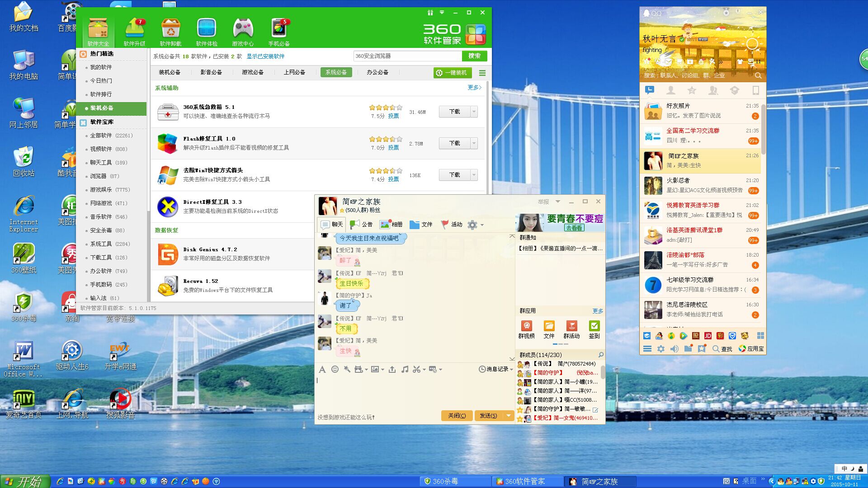Image resolution: width=868 pixels, height=488 pixels.
Task: Open the 软件升级 (Software Upgrade) icon
Action: (134, 31)
